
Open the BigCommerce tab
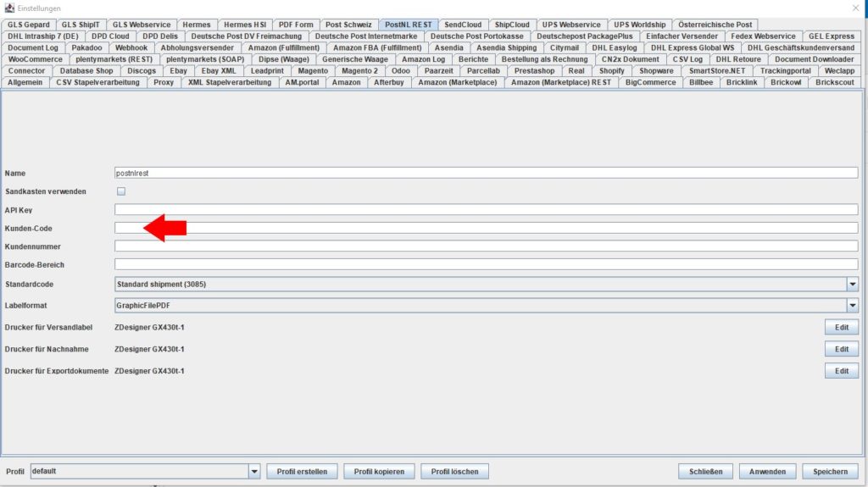(x=650, y=82)
